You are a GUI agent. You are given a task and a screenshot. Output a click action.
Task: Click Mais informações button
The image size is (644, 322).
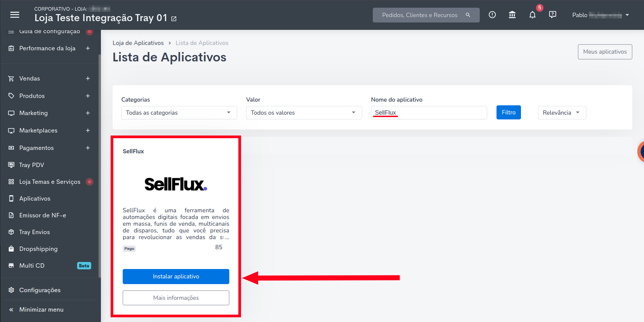176,298
